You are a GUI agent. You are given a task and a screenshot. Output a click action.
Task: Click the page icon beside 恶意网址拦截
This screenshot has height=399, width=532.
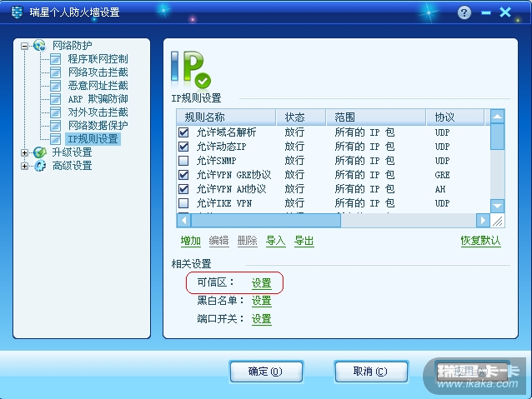click(55, 86)
